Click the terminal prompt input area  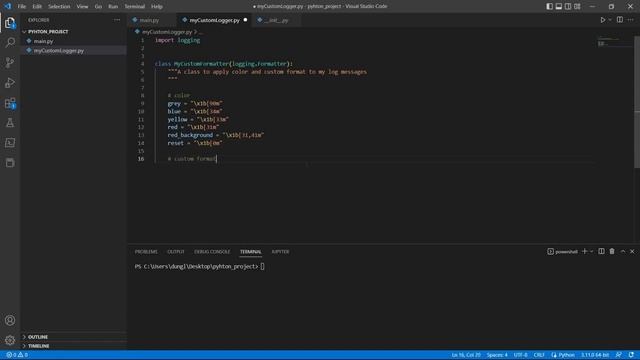[x=262, y=267]
